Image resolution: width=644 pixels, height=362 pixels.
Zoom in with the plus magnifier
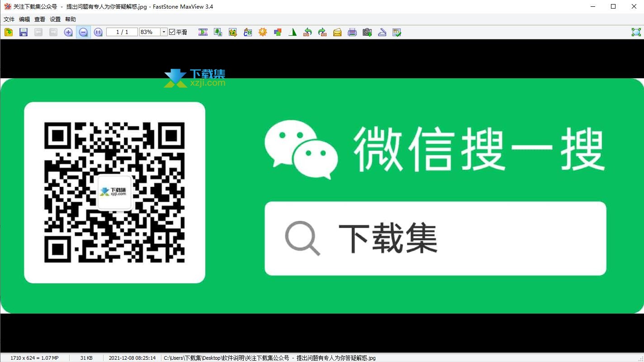click(x=68, y=32)
